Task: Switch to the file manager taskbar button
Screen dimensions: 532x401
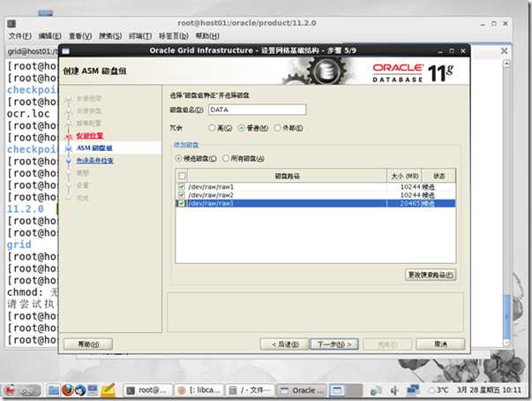Action: pyautogui.click(x=251, y=390)
